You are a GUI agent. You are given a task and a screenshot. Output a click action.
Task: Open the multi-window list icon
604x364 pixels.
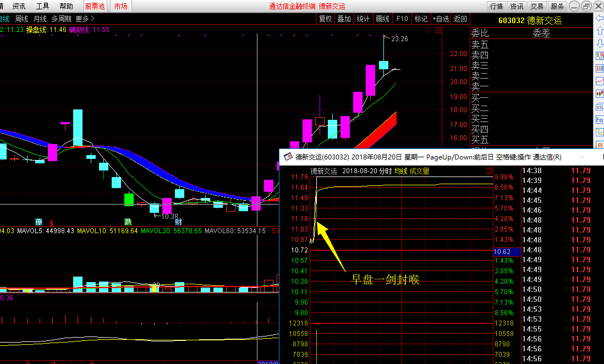(600, 107)
